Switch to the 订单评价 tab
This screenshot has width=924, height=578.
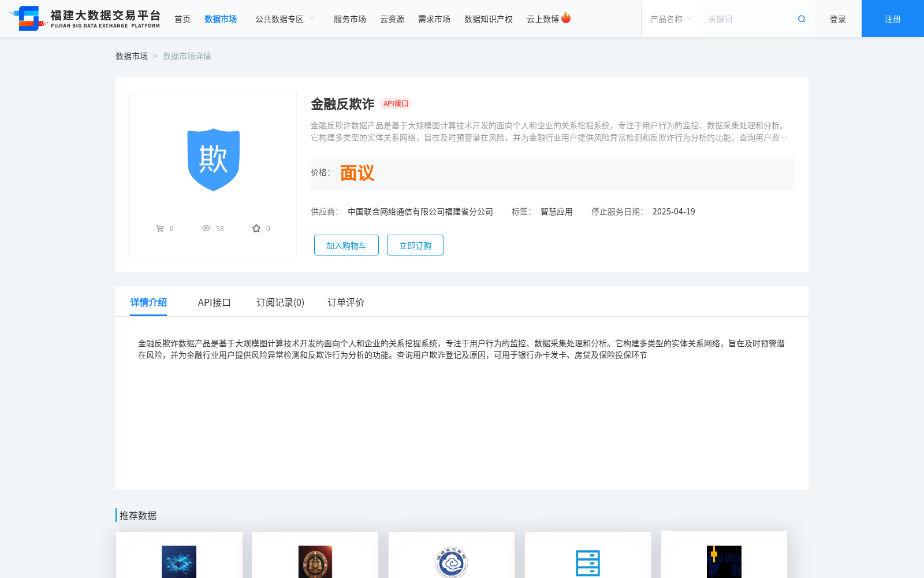click(x=346, y=302)
